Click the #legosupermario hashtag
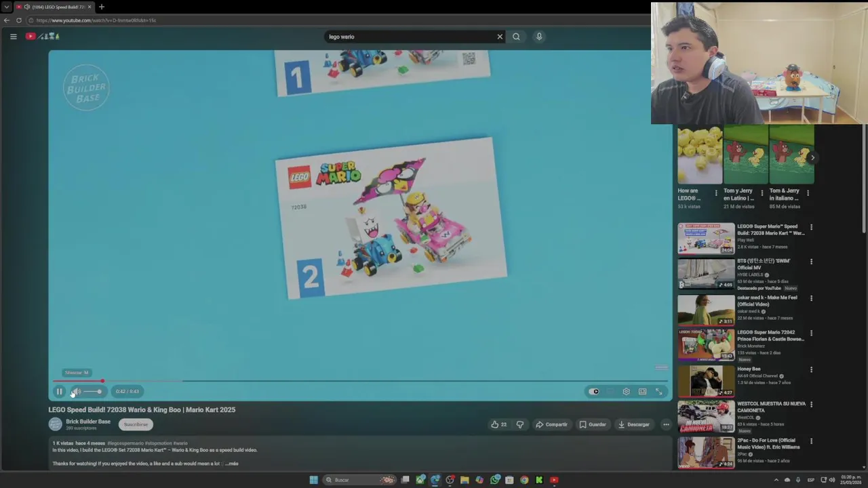Image resolution: width=868 pixels, height=488 pixels. pyautogui.click(x=125, y=443)
